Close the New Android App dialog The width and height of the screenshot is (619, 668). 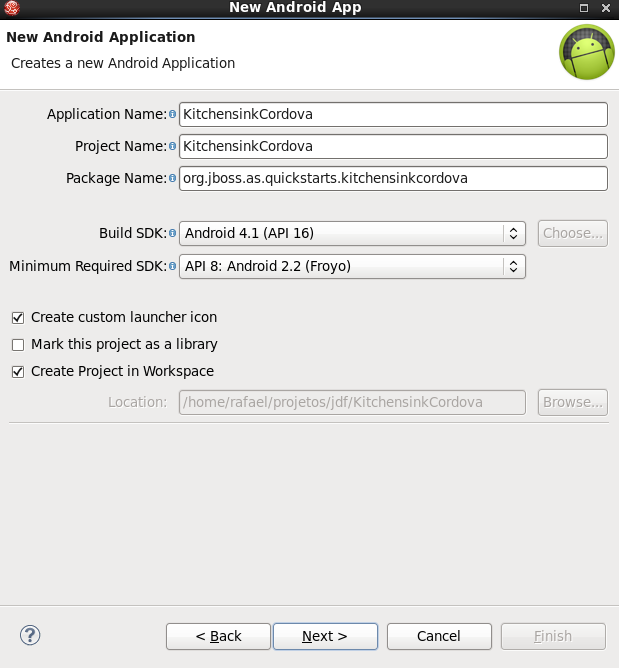605,8
